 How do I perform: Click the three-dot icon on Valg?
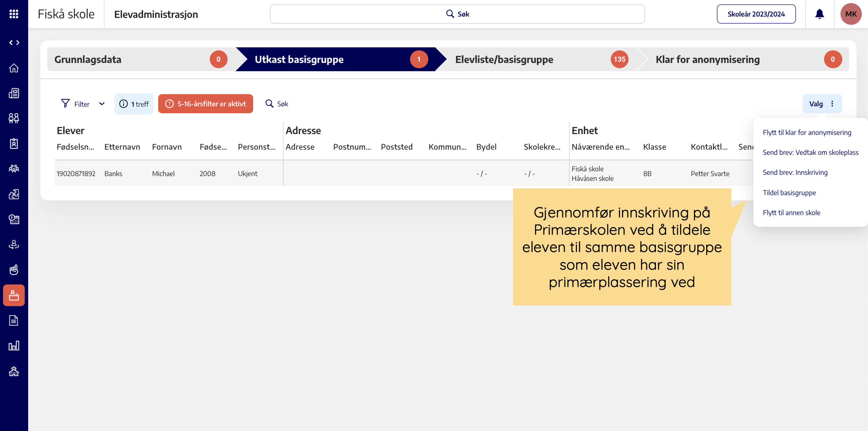(832, 104)
